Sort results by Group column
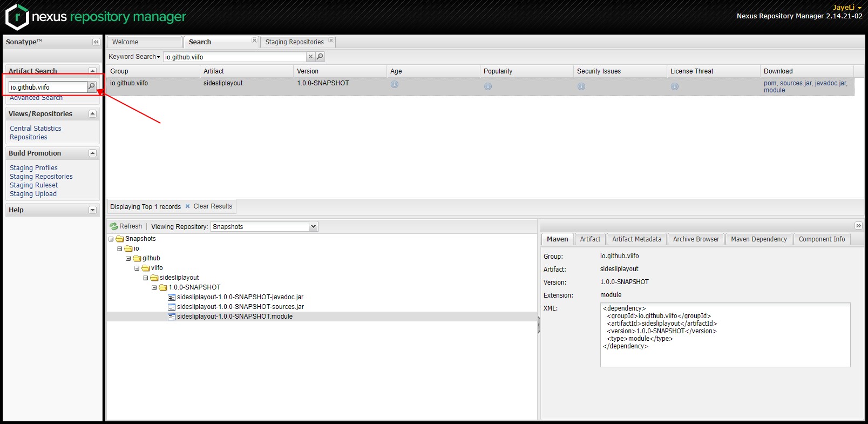868x424 pixels. pyautogui.click(x=153, y=71)
